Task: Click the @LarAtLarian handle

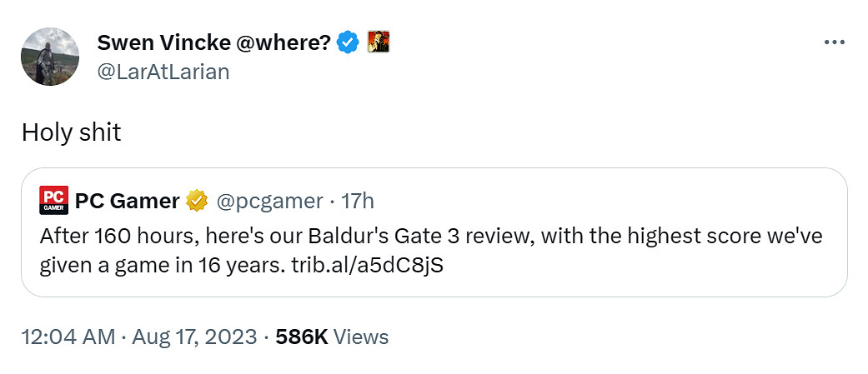Action: [163, 71]
